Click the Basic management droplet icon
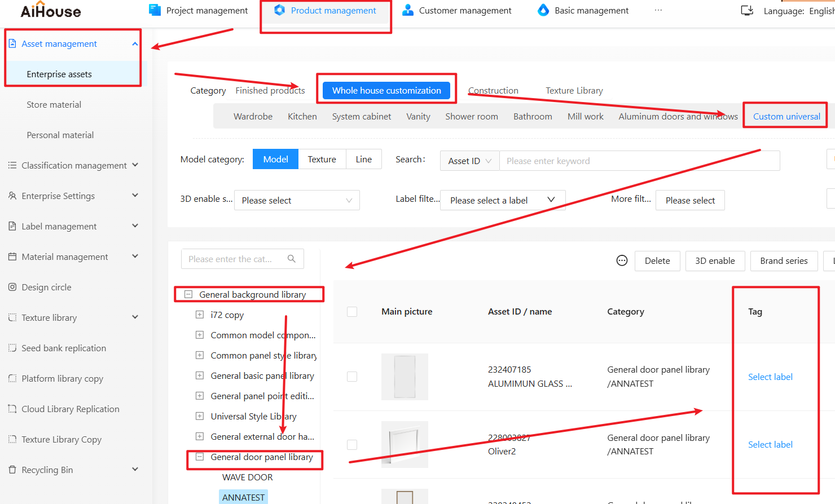 (543, 10)
